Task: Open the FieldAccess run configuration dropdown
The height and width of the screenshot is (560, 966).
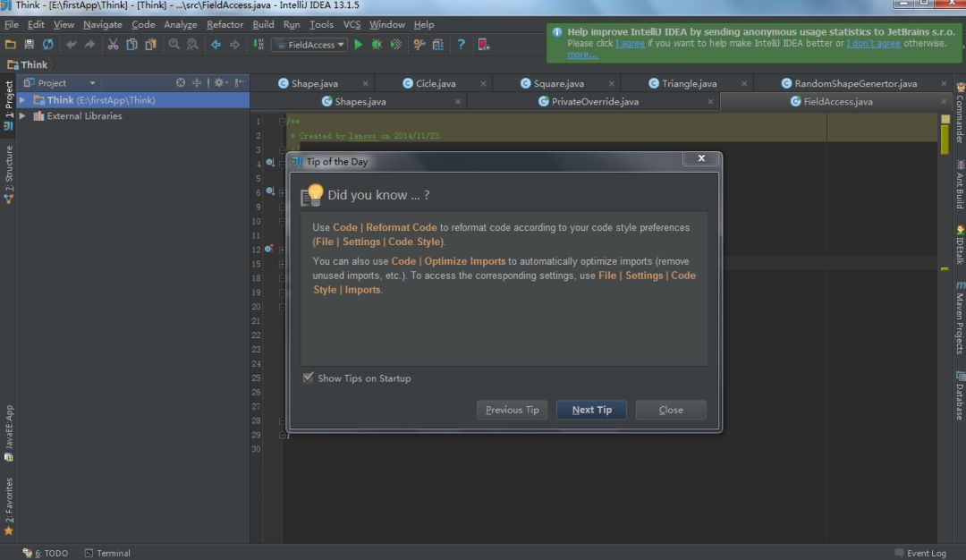Action: [x=309, y=45]
